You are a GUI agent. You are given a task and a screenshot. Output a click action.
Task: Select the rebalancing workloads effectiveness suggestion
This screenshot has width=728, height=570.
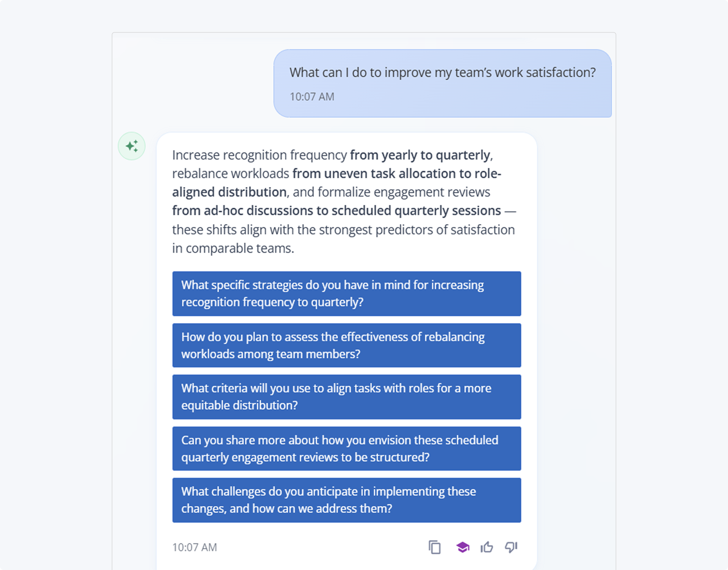pyautogui.click(x=347, y=345)
